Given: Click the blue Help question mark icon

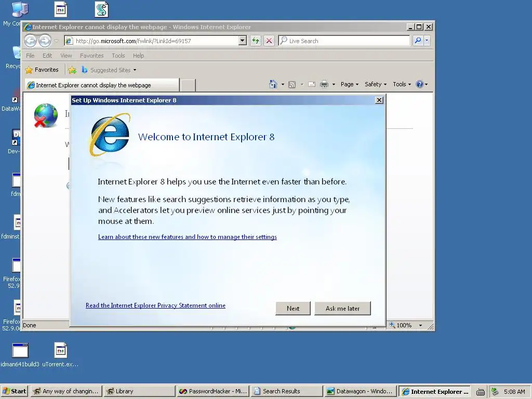Looking at the screenshot, I should [x=420, y=85].
